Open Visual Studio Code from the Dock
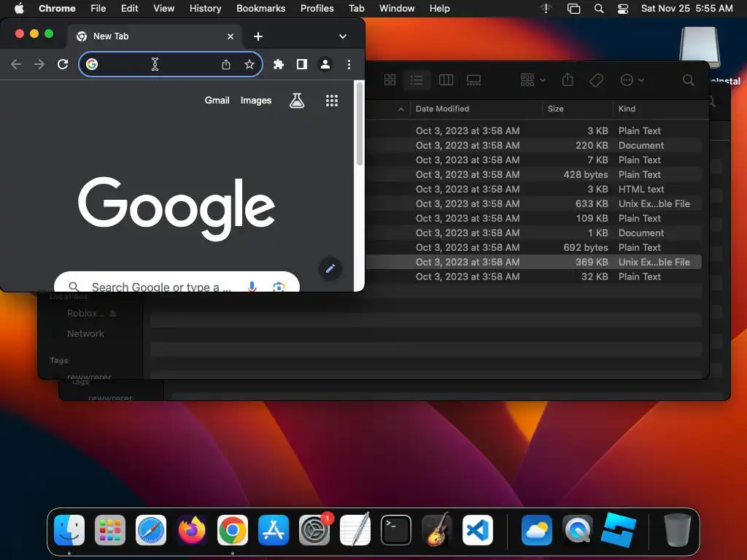Viewport: 747px width, 560px height. point(478,530)
